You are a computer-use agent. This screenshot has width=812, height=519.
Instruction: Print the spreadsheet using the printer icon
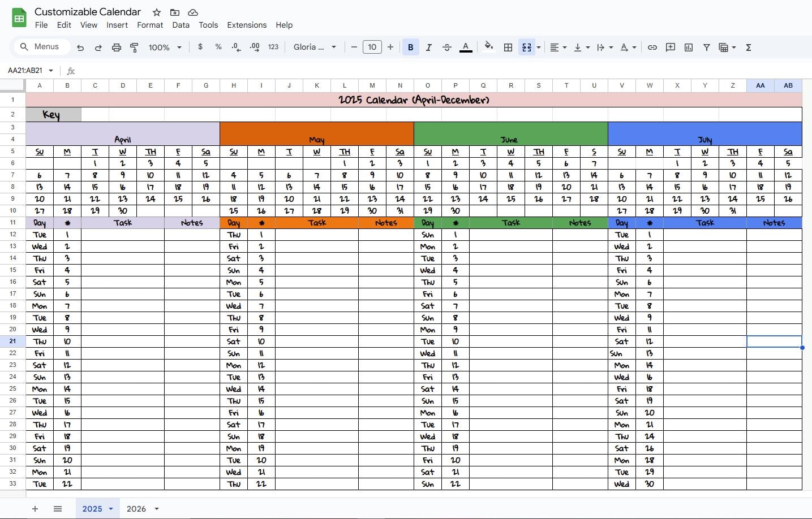point(117,47)
